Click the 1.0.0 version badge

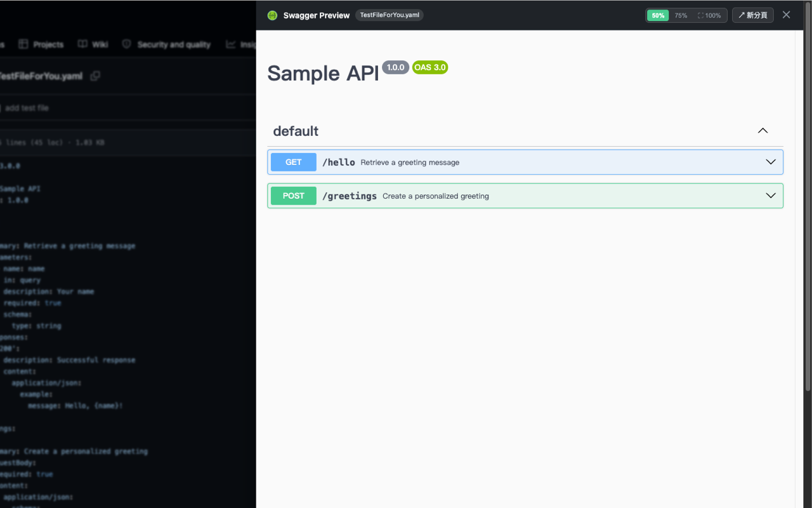pos(395,67)
